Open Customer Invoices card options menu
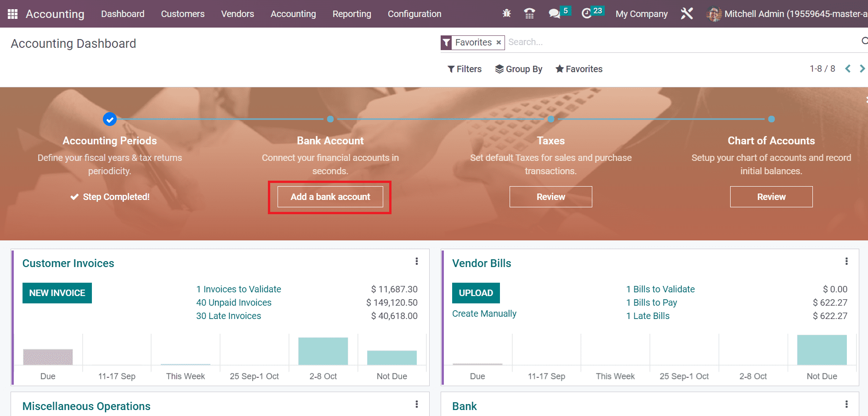Screen dimensions: 868x416 417,262
